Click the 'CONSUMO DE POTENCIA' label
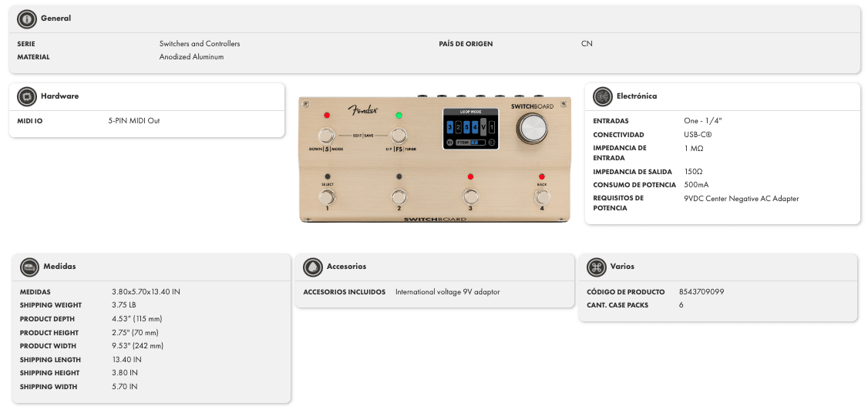 point(634,185)
